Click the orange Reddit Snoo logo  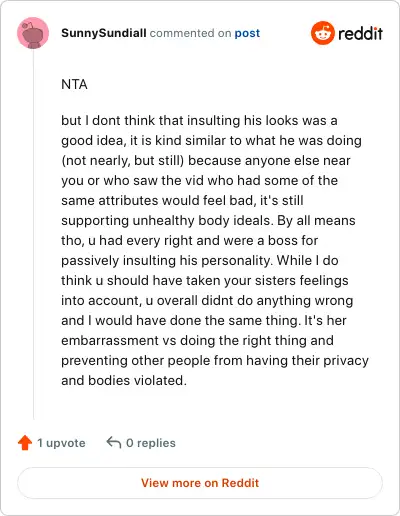[x=322, y=33]
